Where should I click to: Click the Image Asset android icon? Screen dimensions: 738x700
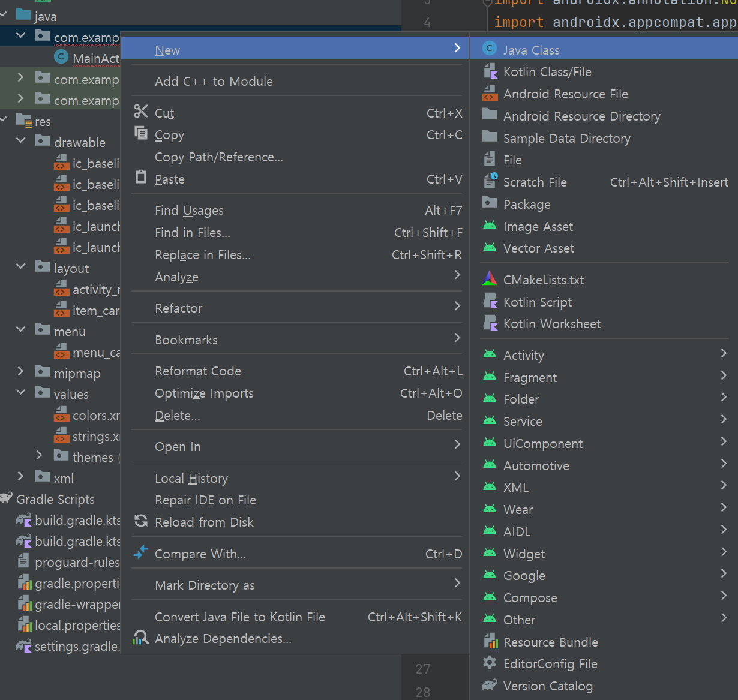click(490, 226)
